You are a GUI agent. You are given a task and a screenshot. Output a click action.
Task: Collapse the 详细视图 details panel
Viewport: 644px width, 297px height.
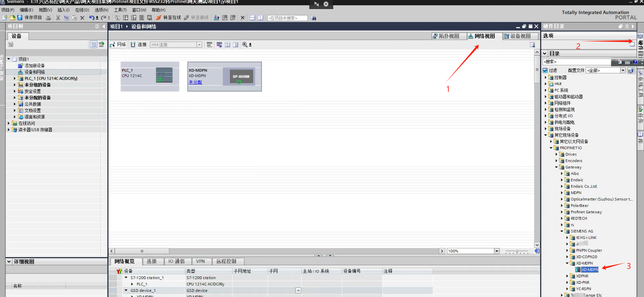point(9,262)
